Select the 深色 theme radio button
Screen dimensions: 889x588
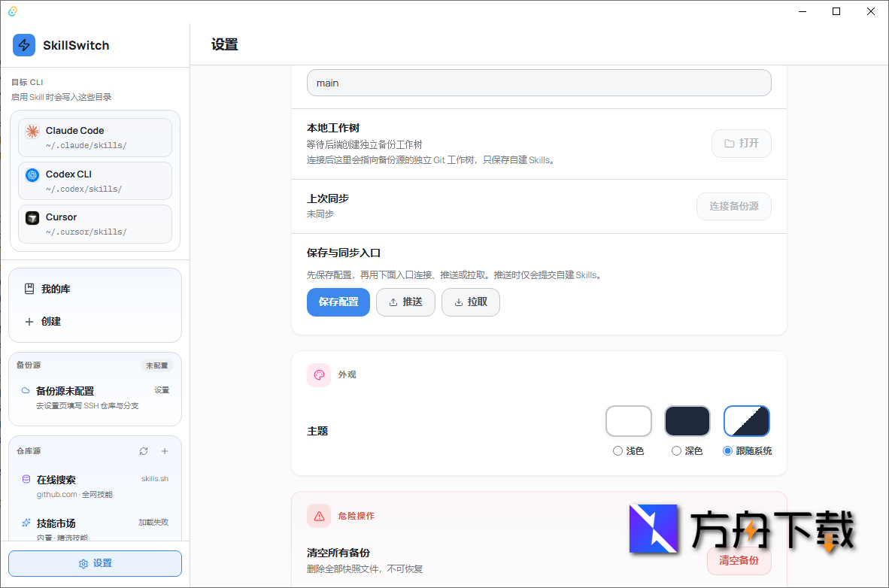click(x=675, y=450)
